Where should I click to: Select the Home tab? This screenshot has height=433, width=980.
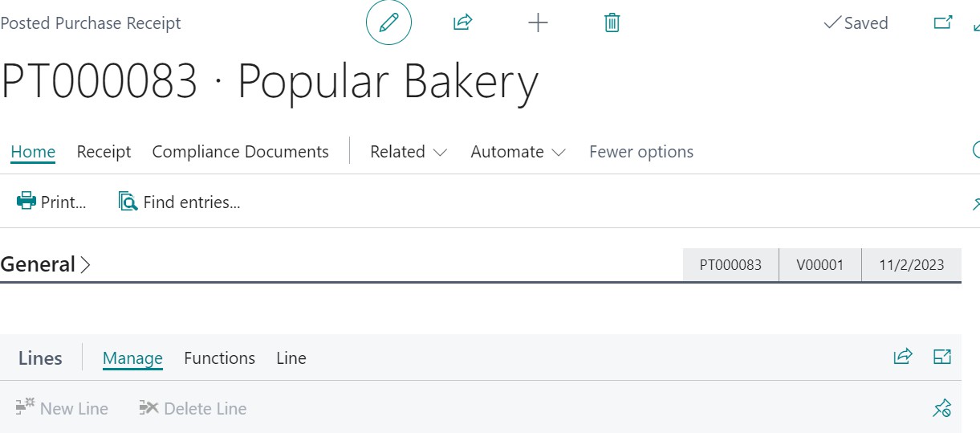pyautogui.click(x=33, y=152)
